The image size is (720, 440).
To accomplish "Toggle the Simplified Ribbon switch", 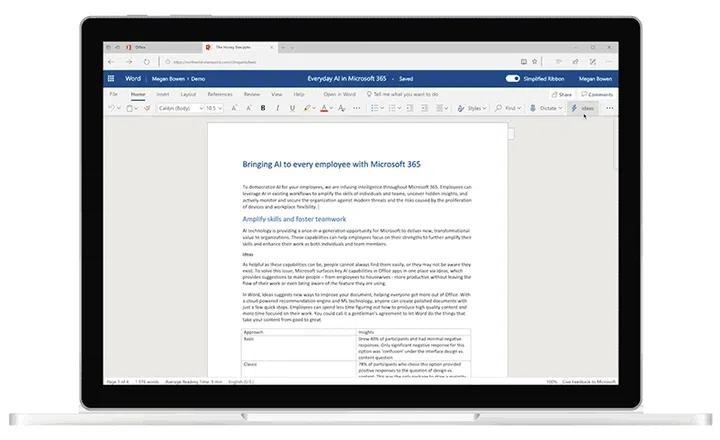I will pyautogui.click(x=513, y=78).
